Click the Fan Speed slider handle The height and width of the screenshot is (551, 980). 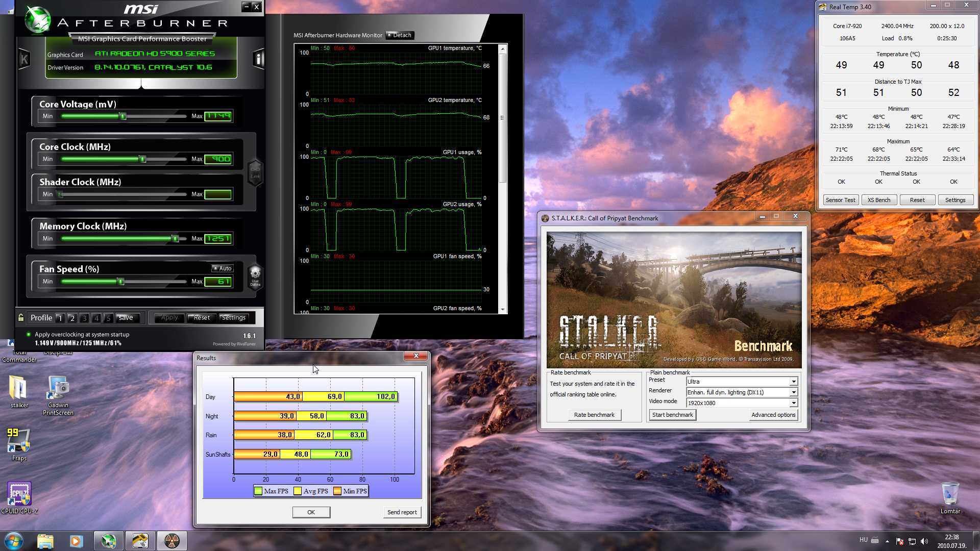click(121, 282)
